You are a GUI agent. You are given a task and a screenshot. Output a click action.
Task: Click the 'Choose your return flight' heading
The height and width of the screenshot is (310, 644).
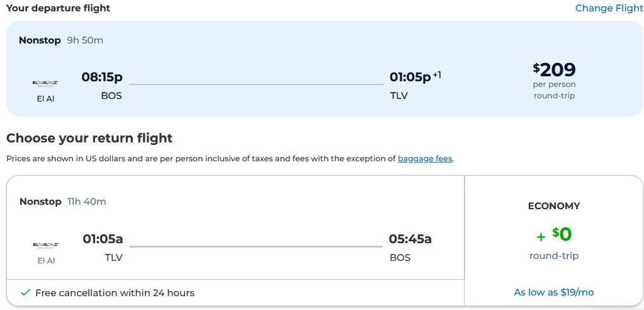89,138
